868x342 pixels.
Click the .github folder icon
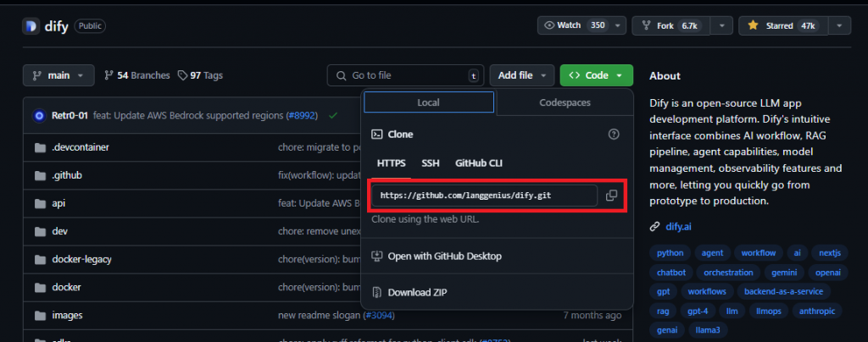point(40,176)
